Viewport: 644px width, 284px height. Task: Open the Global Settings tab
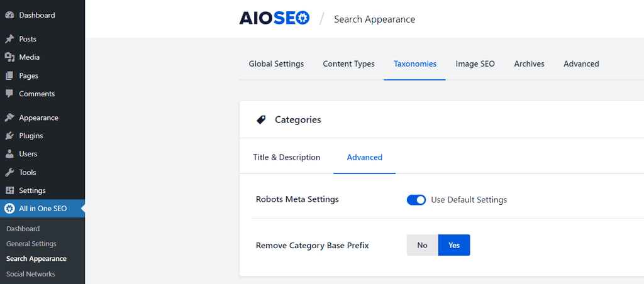coord(276,64)
